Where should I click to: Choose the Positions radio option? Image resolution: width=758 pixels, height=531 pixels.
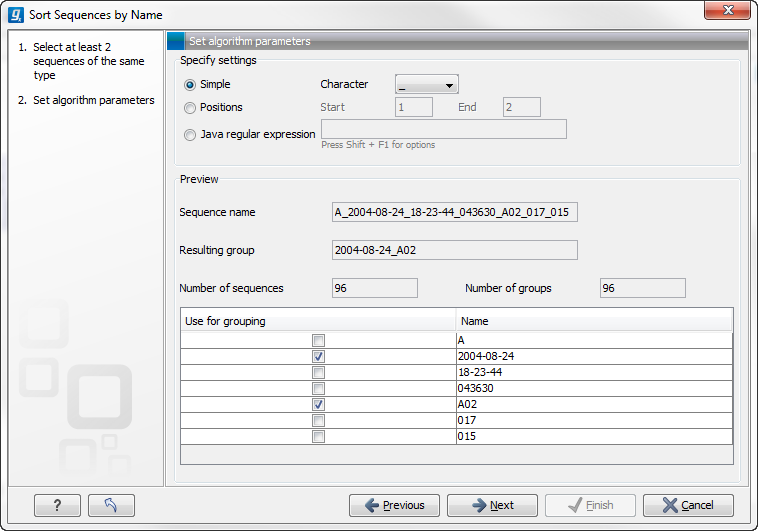point(190,108)
